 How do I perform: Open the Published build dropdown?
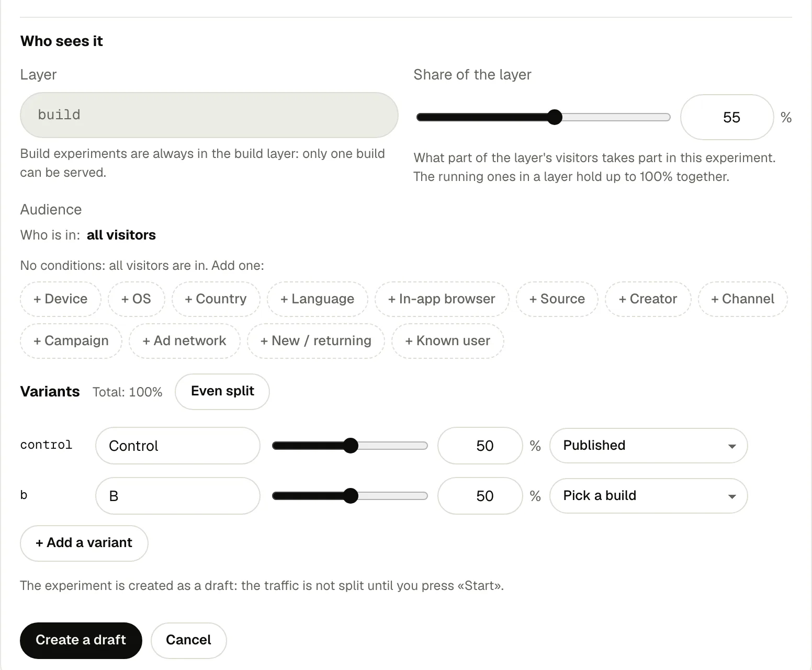click(648, 446)
